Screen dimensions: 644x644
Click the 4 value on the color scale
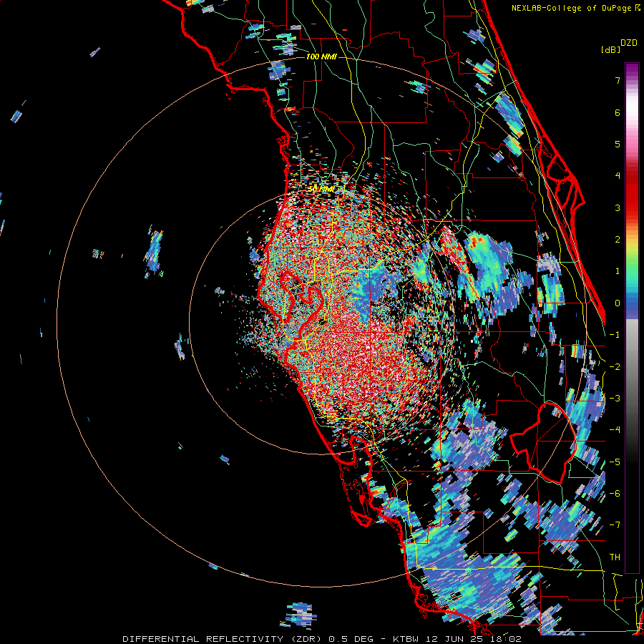coord(618,176)
